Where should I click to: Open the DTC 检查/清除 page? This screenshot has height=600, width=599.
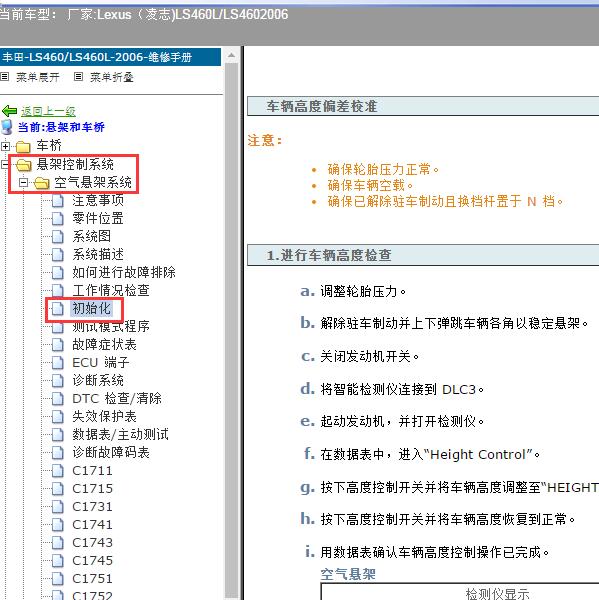pos(117,398)
